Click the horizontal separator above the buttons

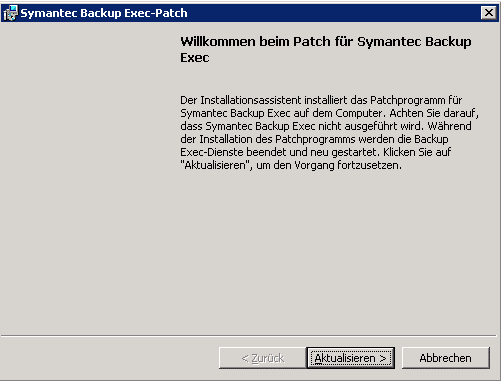(248, 336)
